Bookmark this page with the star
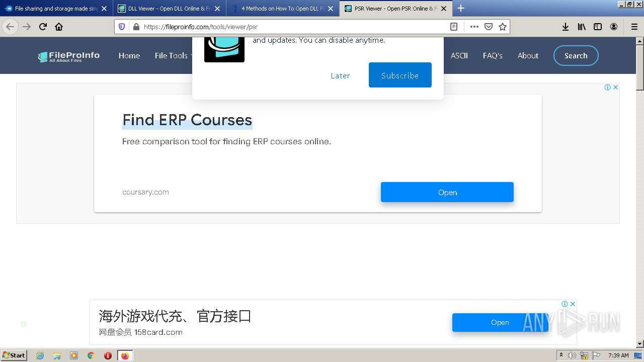The image size is (644, 362). 502,27
